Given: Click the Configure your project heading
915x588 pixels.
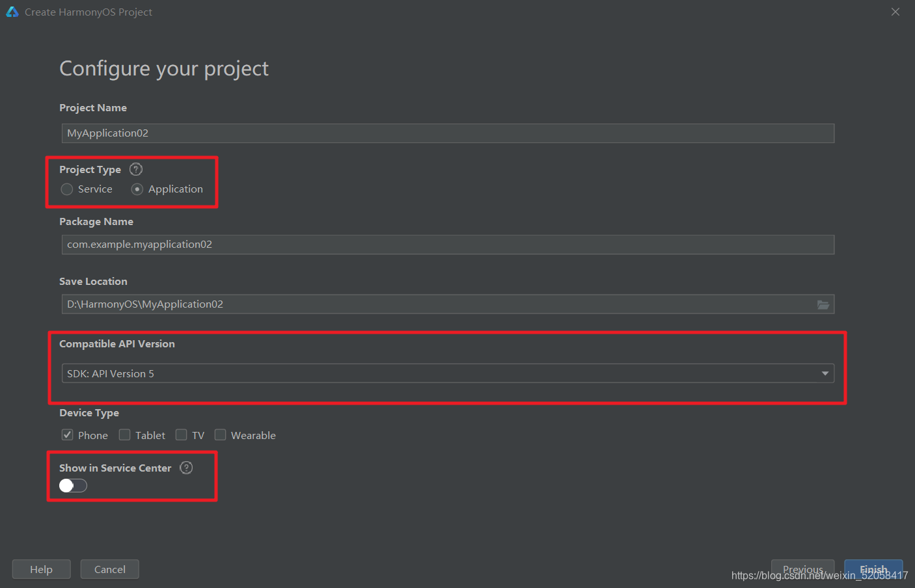Looking at the screenshot, I should coord(164,68).
